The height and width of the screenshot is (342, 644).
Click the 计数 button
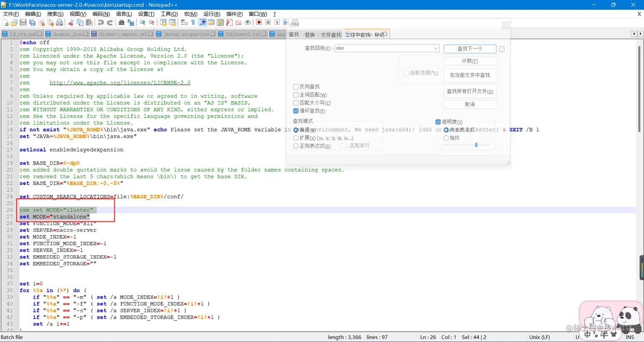(470, 61)
